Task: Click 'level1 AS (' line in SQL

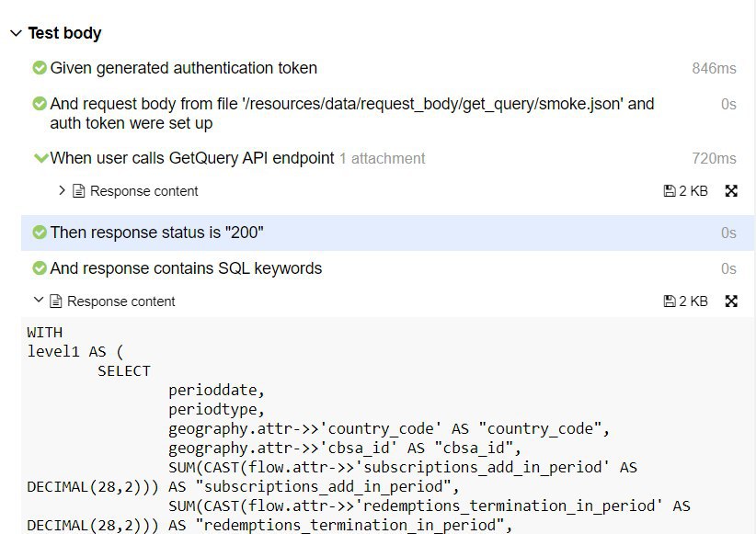Action: click(x=75, y=351)
